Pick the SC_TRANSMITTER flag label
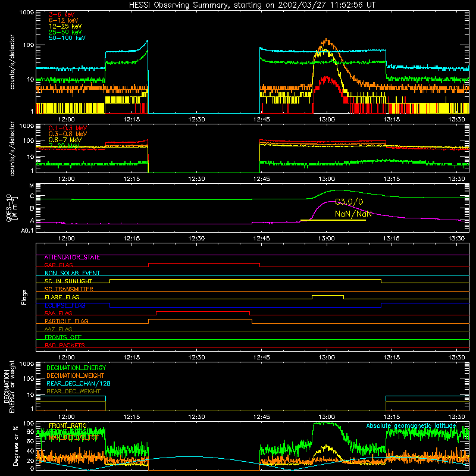 pyautogui.click(x=68, y=289)
